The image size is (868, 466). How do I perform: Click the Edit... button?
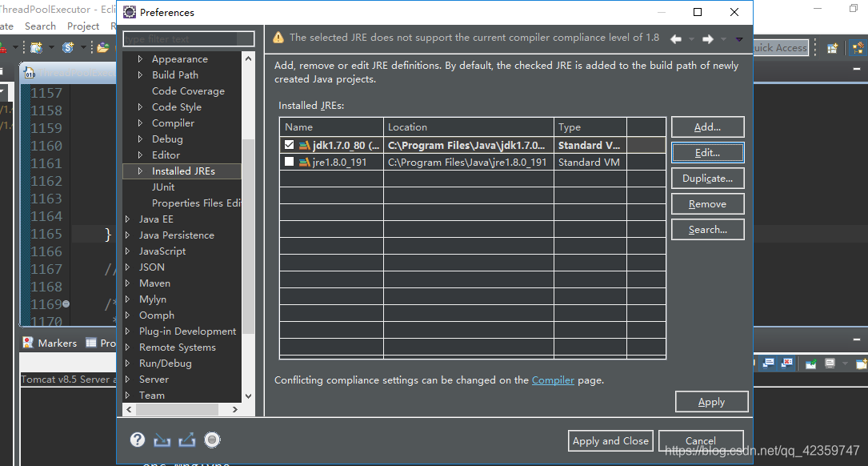coord(707,152)
